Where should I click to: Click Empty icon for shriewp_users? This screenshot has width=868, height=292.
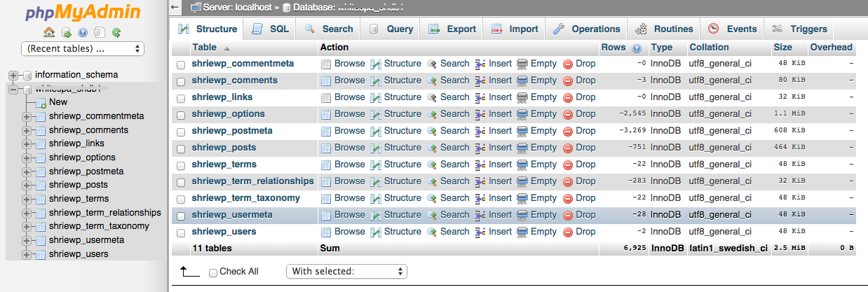[522, 232]
